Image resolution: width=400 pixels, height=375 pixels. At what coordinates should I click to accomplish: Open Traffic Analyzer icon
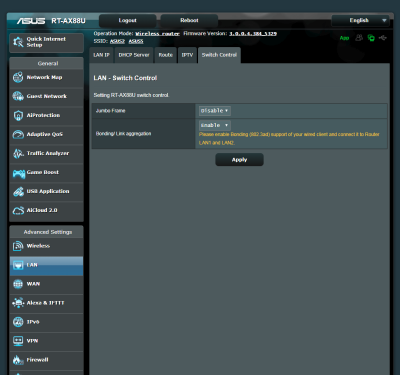18,153
